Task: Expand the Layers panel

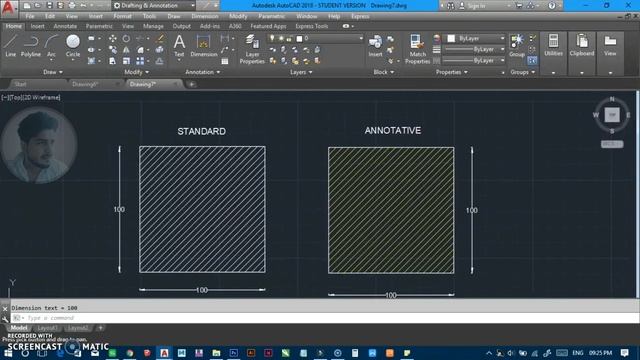Action: 301,72
